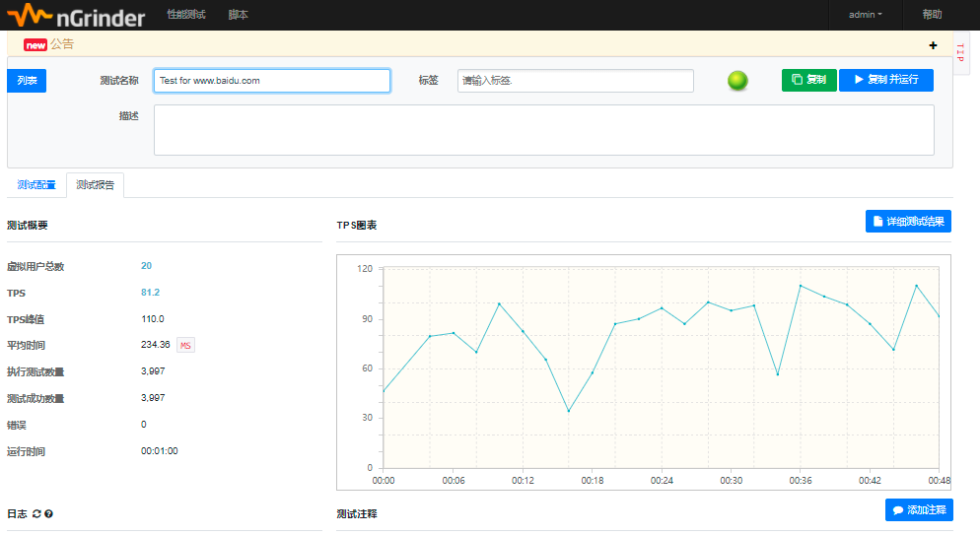
Task: Click the green 复制 button
Action: click(x=808, y=80)
